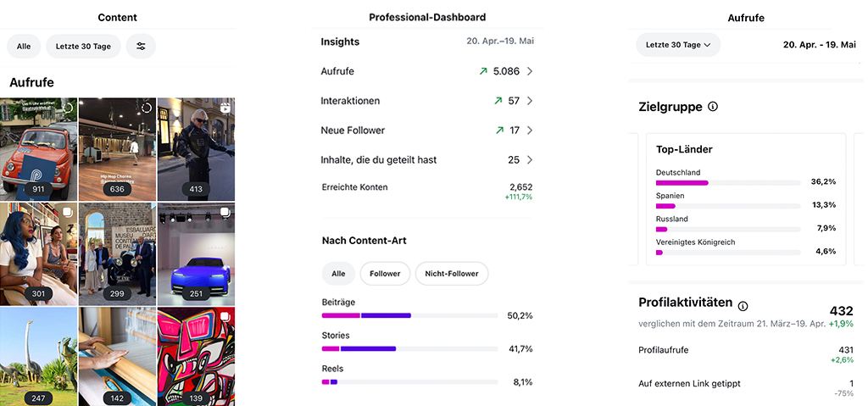Tap the carousel icon on the blue car post

pyautogui.click(x=225, y=212)
